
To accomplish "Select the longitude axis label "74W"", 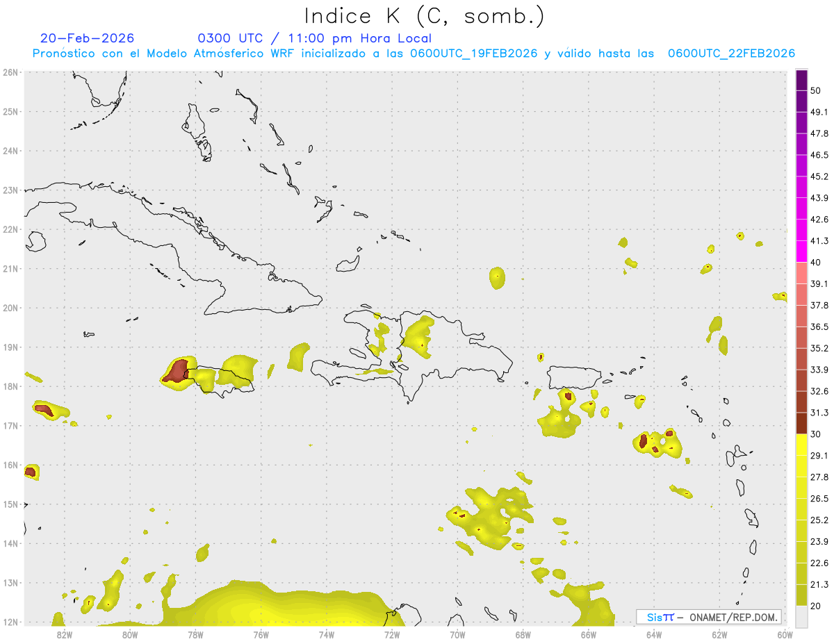I will tap(326, 635).
